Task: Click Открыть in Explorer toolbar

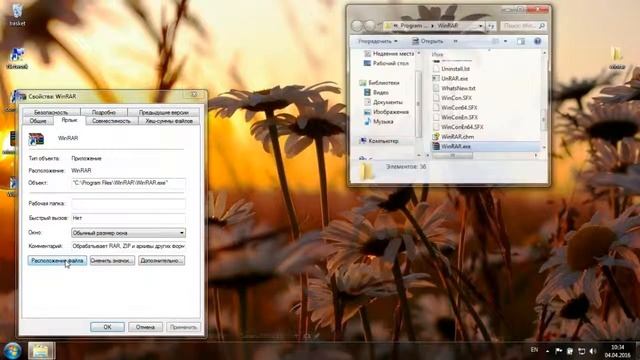Action: pyautogui.click(x=427, y=41)
